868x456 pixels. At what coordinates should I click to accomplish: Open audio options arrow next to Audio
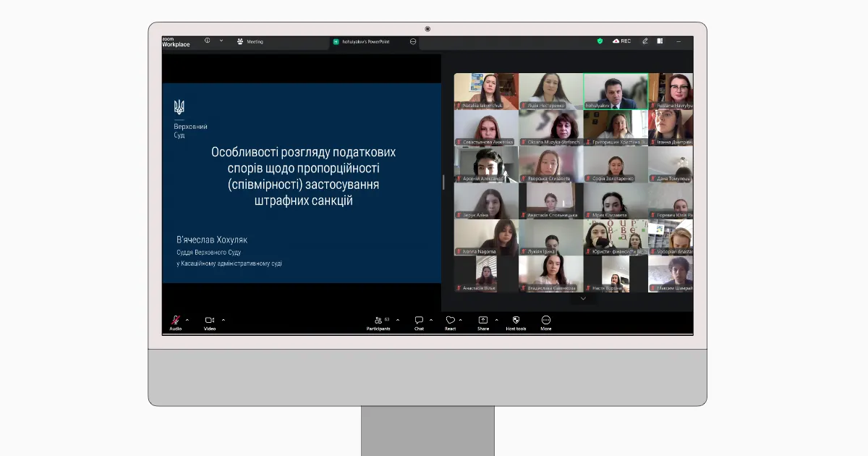pos(187,320)
